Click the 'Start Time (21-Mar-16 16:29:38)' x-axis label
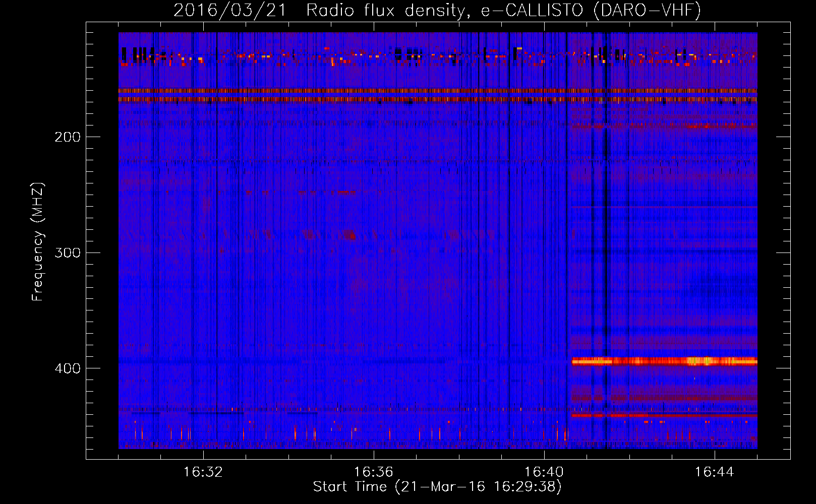Image resolution: width=816 pixels, height=504 pixels. 437,487
